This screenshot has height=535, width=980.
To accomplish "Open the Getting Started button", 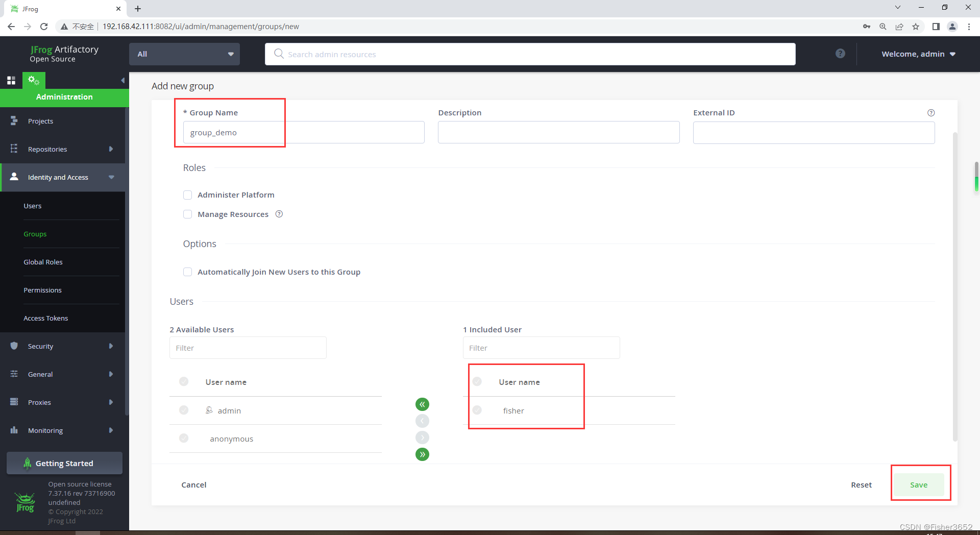I will pyautogui.click(x=64, y=463).
